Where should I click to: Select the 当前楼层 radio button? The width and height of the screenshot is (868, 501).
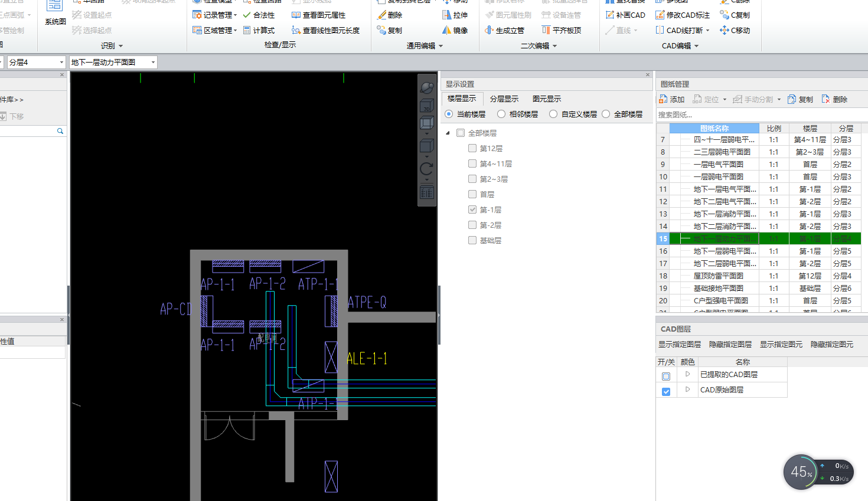tap(449, 114)
